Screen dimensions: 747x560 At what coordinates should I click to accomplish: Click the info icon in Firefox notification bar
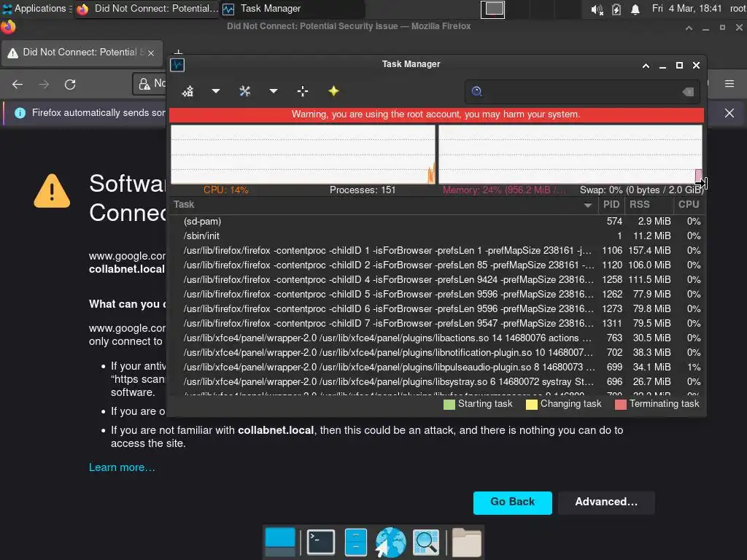click(x=20, y=113)
